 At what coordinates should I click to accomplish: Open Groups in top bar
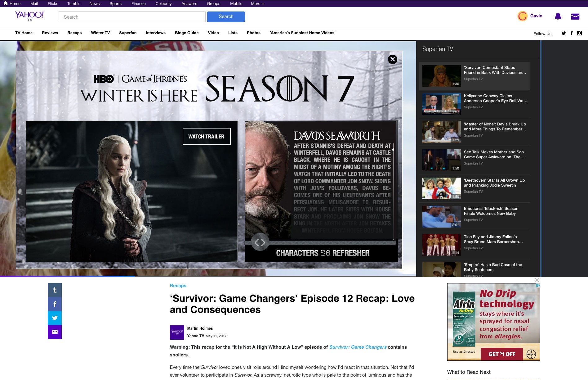pos(214,4)
